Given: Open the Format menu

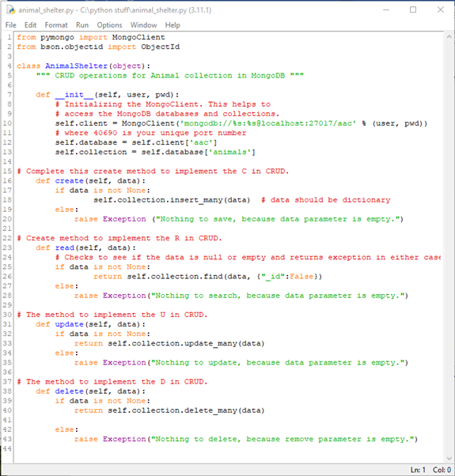Looking at the screenshot, I should [x=56, y=25].
